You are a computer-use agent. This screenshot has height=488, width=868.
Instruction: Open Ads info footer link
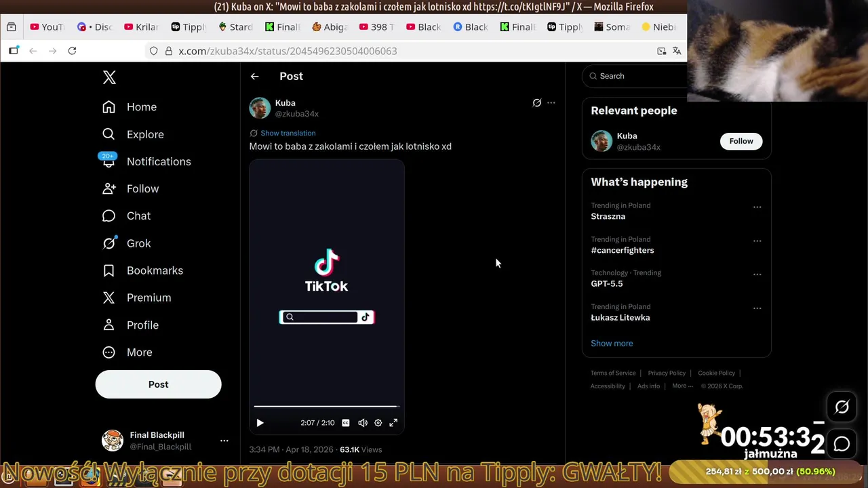(x=648, y=386)
